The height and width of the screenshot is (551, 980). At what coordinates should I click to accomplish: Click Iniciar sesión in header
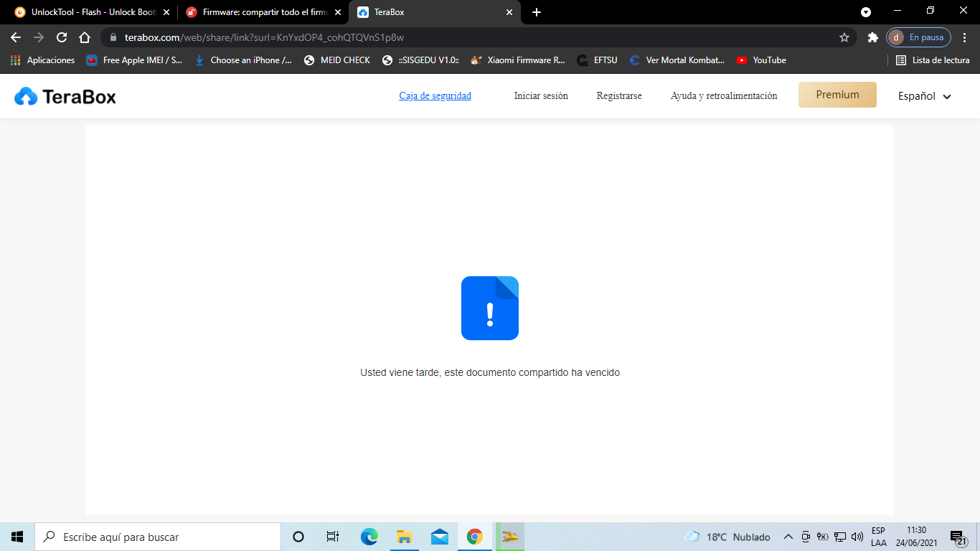tap(541, 96)
